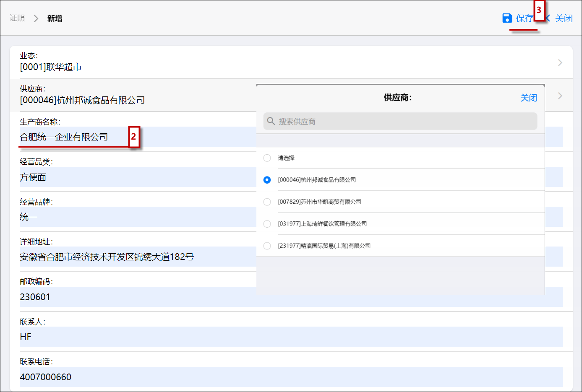Select the 请选择 radio option
This screenshot has width=582, height=392.
click(x=267, y=158)
